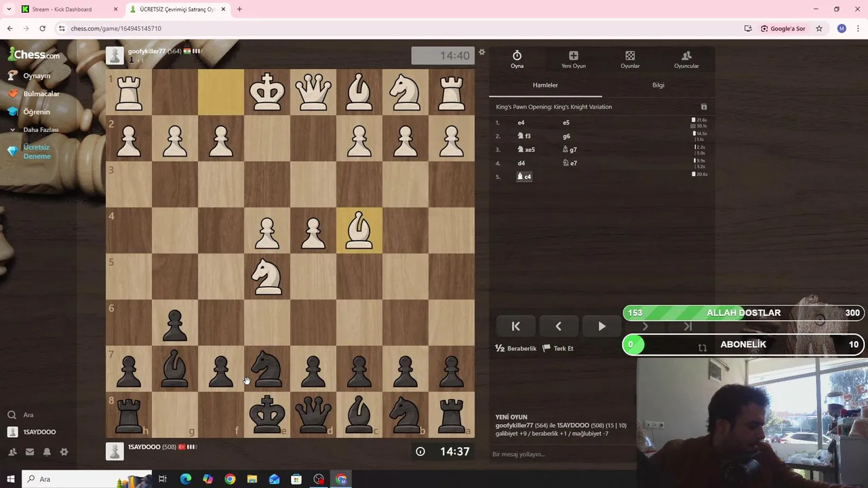Open Bulmacalar in the sidebar

click(x=41, y=94)
